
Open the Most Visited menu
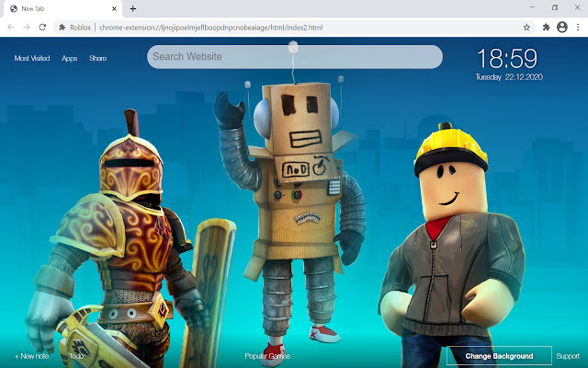(32, 58)
